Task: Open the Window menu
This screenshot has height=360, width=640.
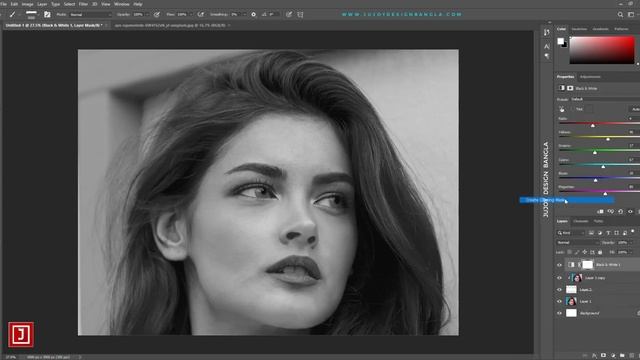Action: pos(122,4)
